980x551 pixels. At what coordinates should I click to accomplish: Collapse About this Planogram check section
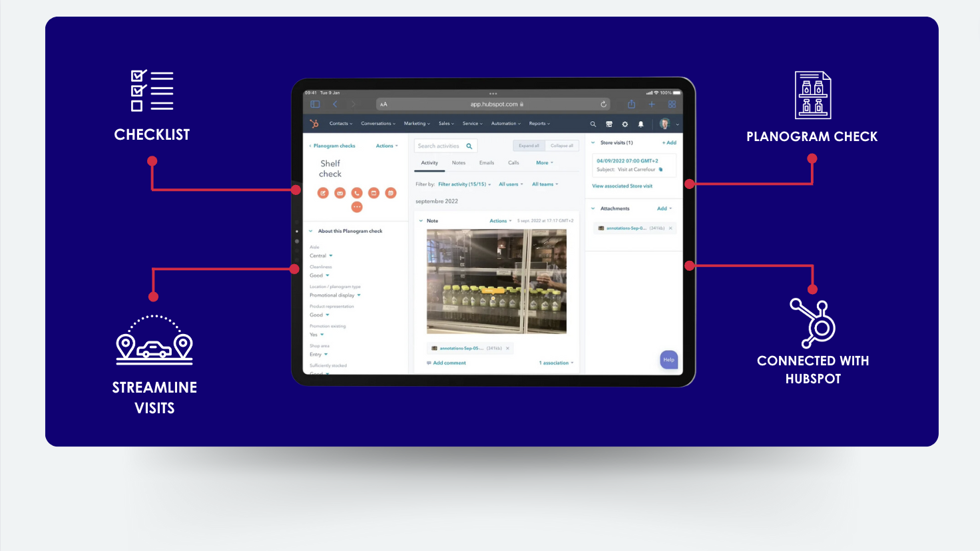pyautogui.click(x=310, y=232)
